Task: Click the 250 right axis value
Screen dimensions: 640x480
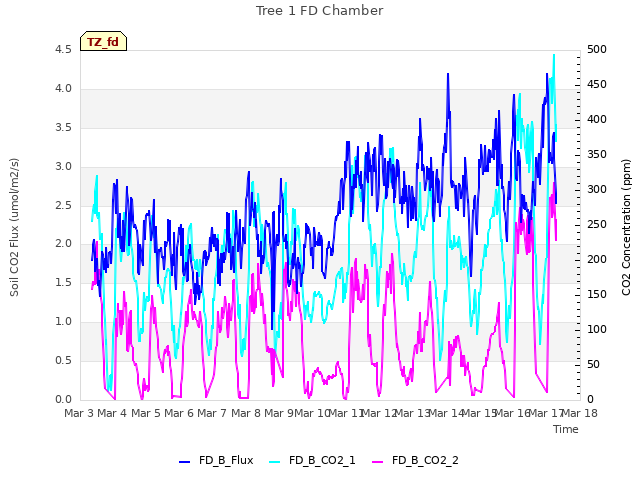Action: pos(597,225)
